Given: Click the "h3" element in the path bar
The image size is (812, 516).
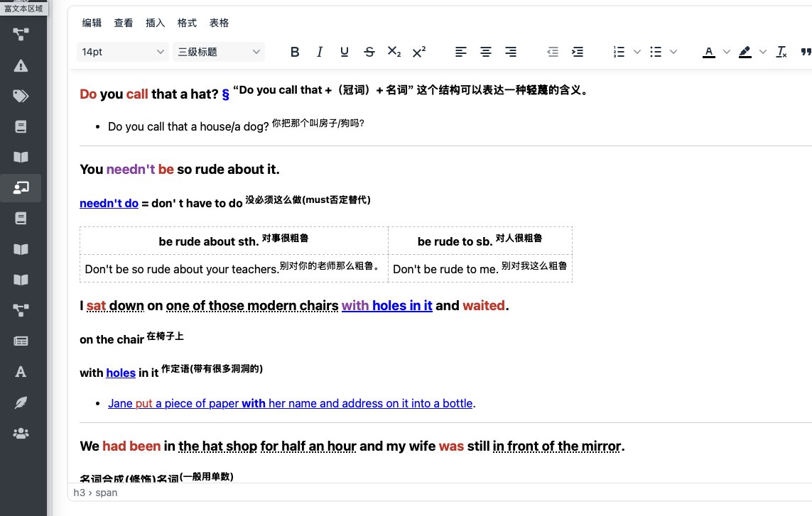Looking at the screenshot, I should point(80,493).
